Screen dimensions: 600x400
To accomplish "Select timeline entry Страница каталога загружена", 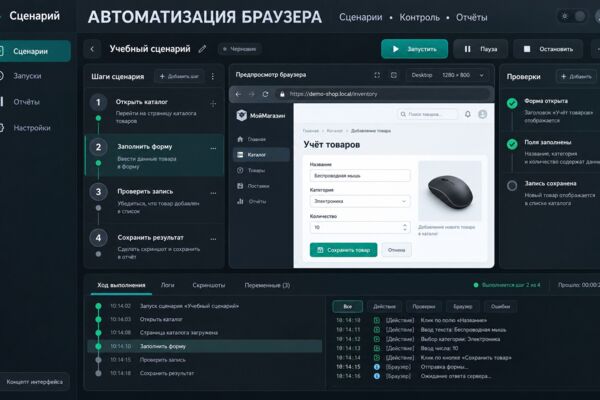I will pos(205,333).
